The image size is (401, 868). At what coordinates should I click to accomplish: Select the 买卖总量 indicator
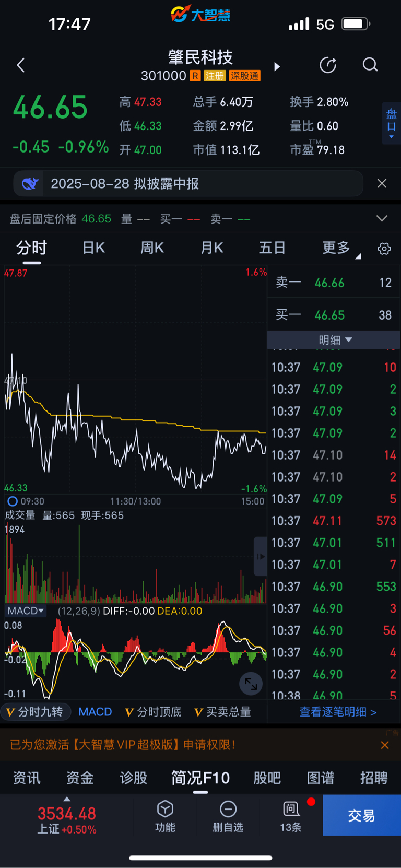click(x=222, y=712)
